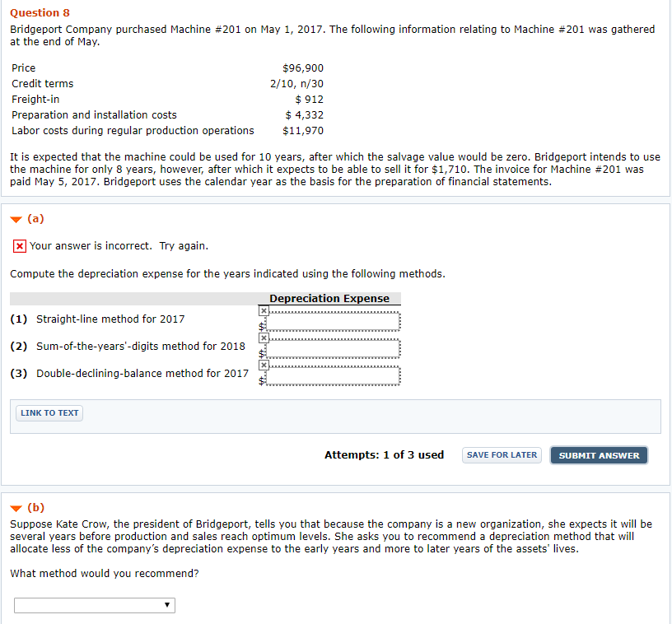
Task: Click the LINK TO TEXT button
Action: tap(49, 412)
